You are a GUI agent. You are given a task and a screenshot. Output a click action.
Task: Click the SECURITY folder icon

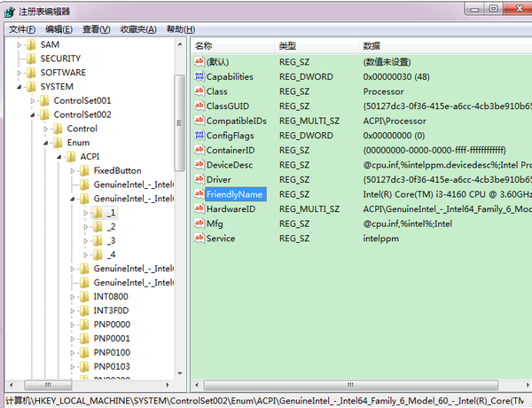click(x=31, y=59)
